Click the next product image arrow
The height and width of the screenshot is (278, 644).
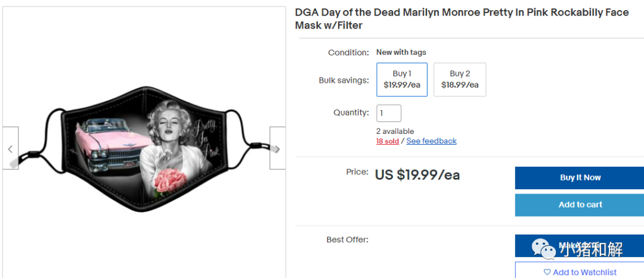pos(277,148)
